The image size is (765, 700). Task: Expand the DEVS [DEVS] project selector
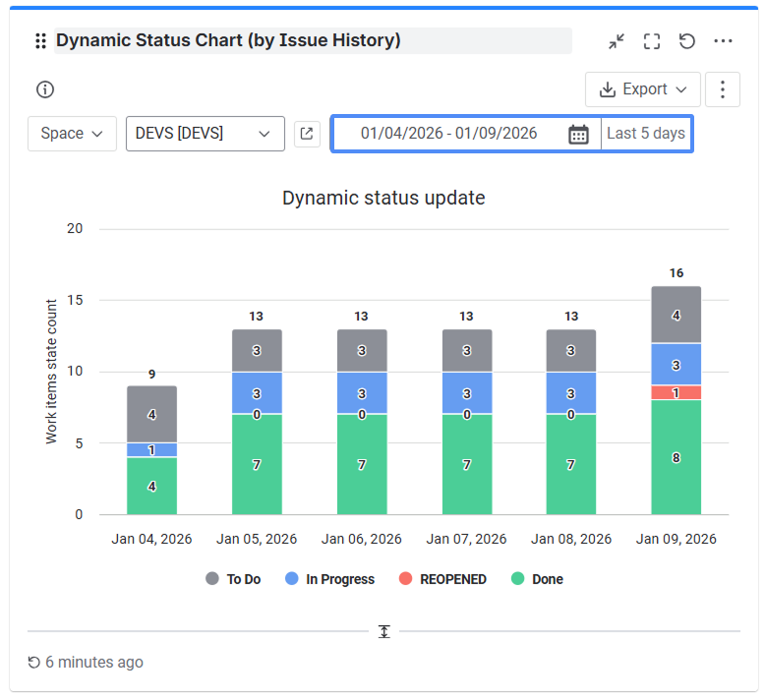(205, 134)
